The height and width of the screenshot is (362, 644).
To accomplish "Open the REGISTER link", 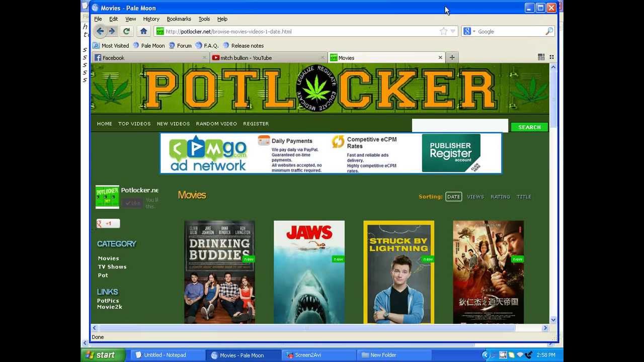I will (256, 124).
